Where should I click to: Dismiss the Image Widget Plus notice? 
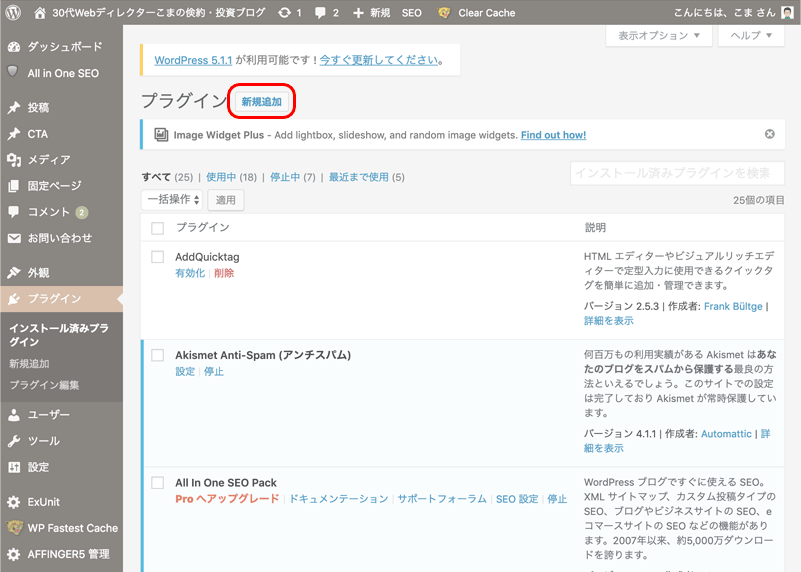[769, 134]
